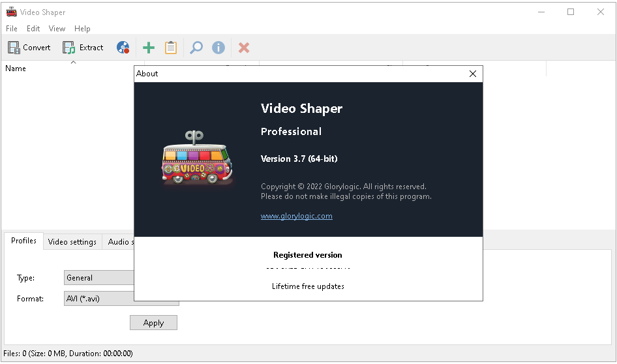Screen dimensions: 617x364
Task: Click the Video Shaper van logo image
Action: pyautogui.click(x=198, y=157)
